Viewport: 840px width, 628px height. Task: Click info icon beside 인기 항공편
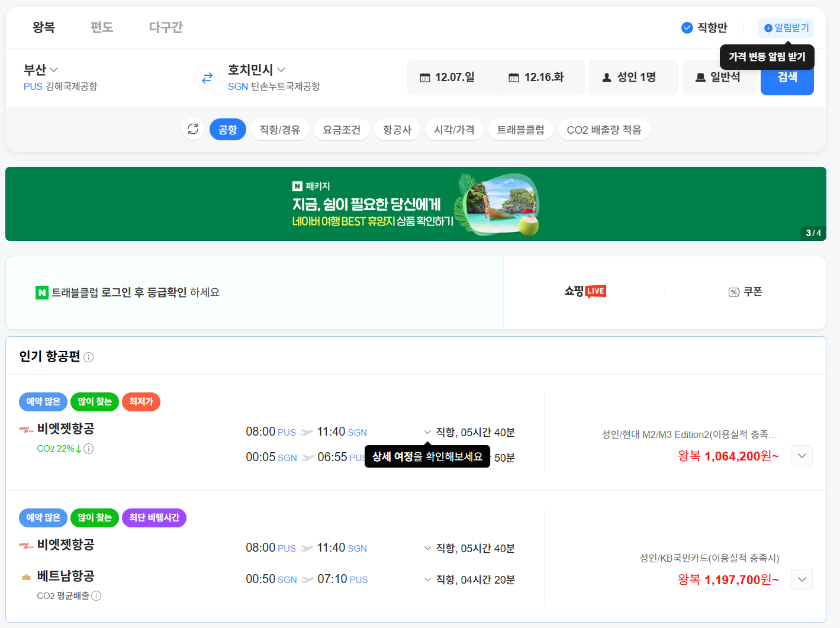click(89, 357)
